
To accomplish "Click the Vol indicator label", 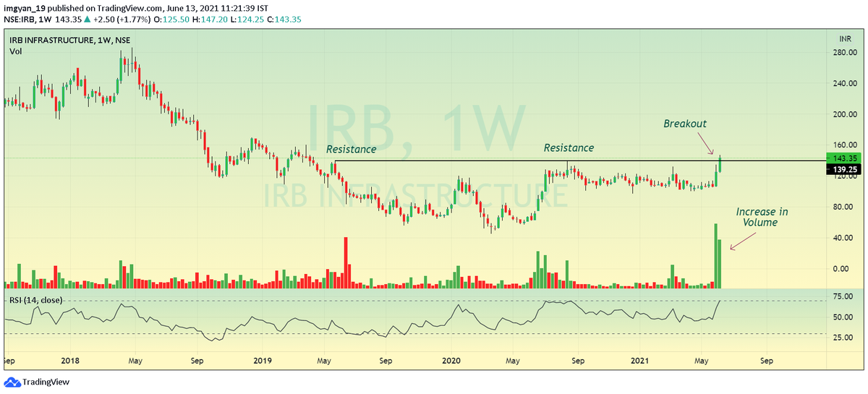I will click(16, 52).
